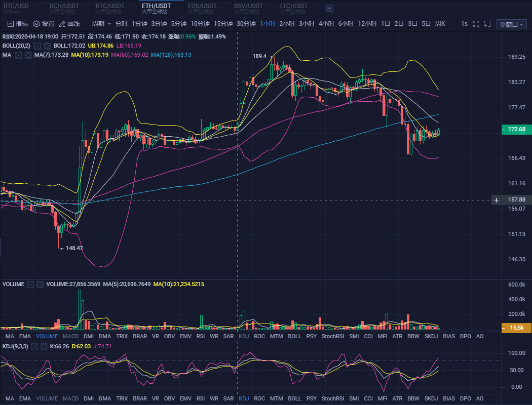This screenshot has width=532, height=405.
Task: Switch to the EOS/USDT tab
Action: click(202, 8)
